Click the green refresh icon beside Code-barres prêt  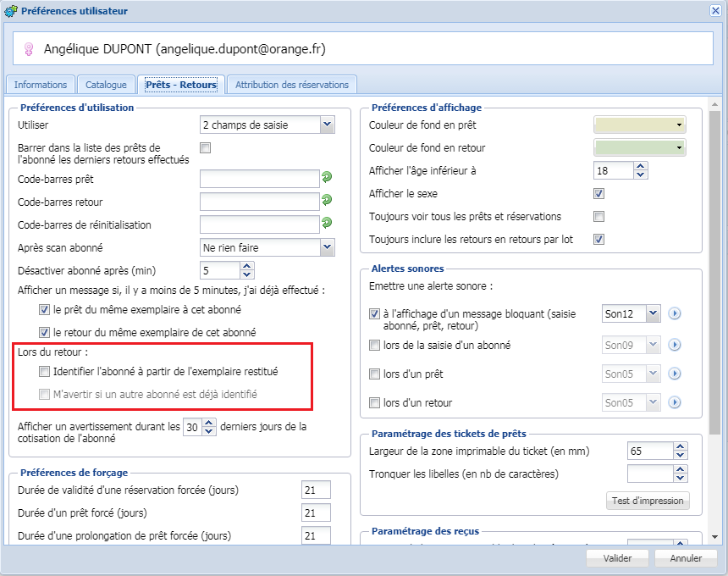pyautogui.click(x=327, y=177)
